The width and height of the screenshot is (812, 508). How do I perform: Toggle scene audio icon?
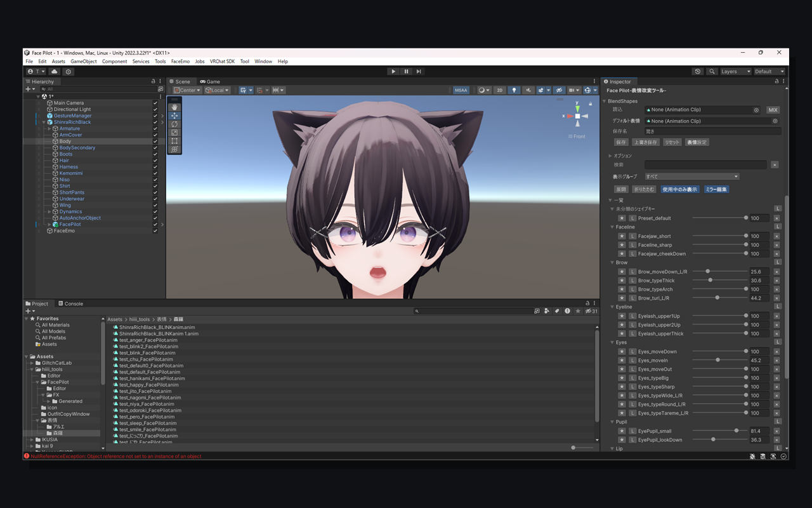click(x=528, y=90)
